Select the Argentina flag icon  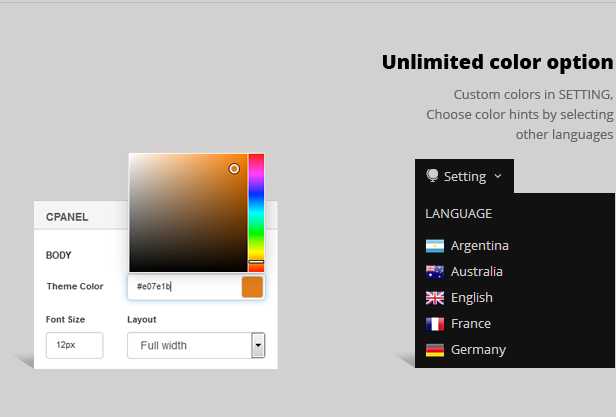coord(435,246)
